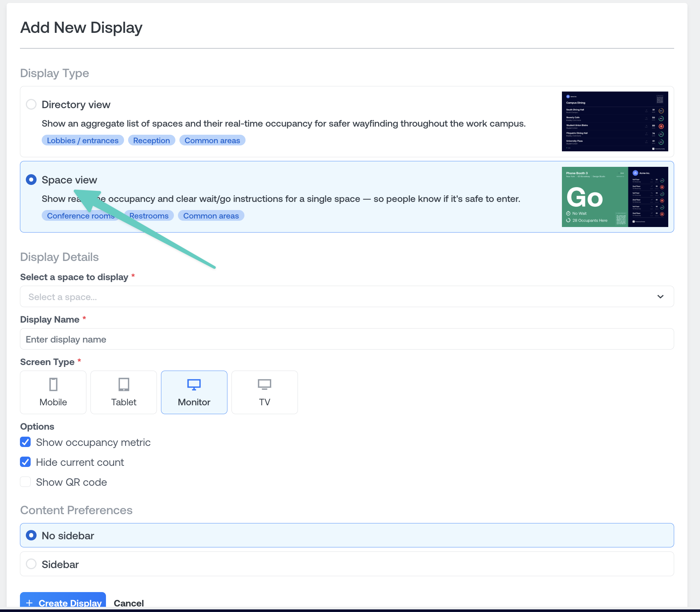Viewport: 700px width, 612px height.
Task: Click Cancel to dismiss the form
Action: (128, 603)
